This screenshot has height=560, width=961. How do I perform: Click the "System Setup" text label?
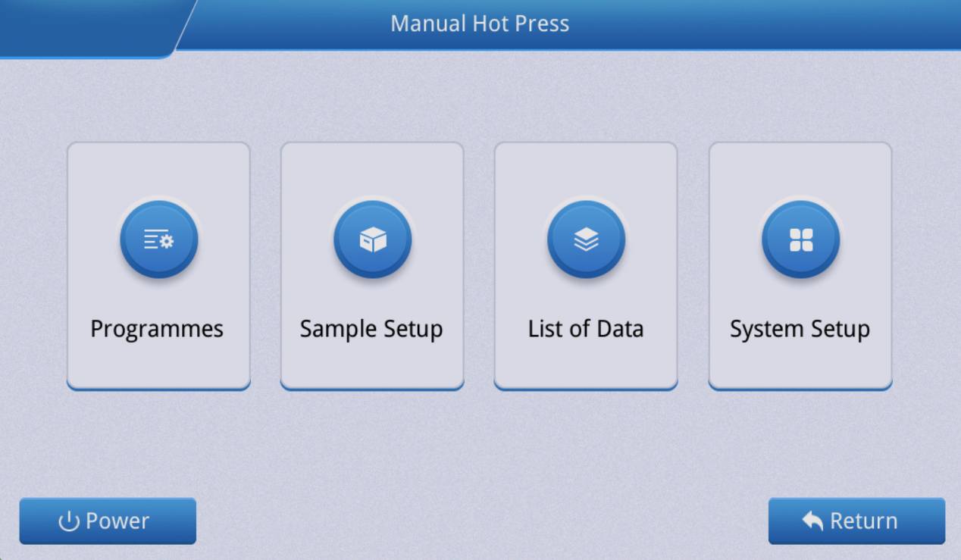click(x=800, y=329)
